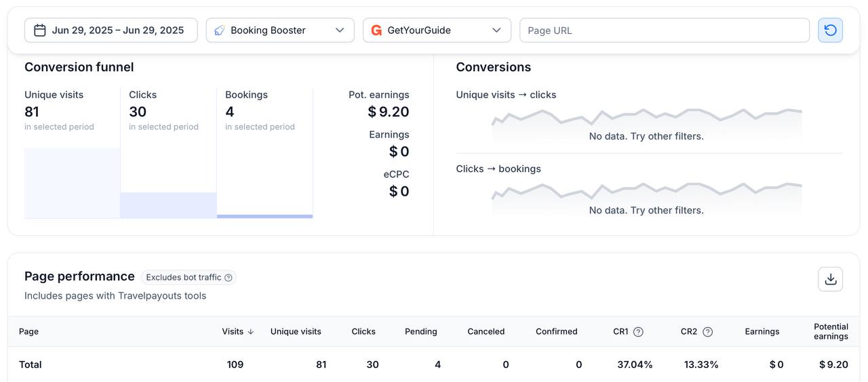
Task: Click the Clicks funnel bar
Action: pos(168,205)
